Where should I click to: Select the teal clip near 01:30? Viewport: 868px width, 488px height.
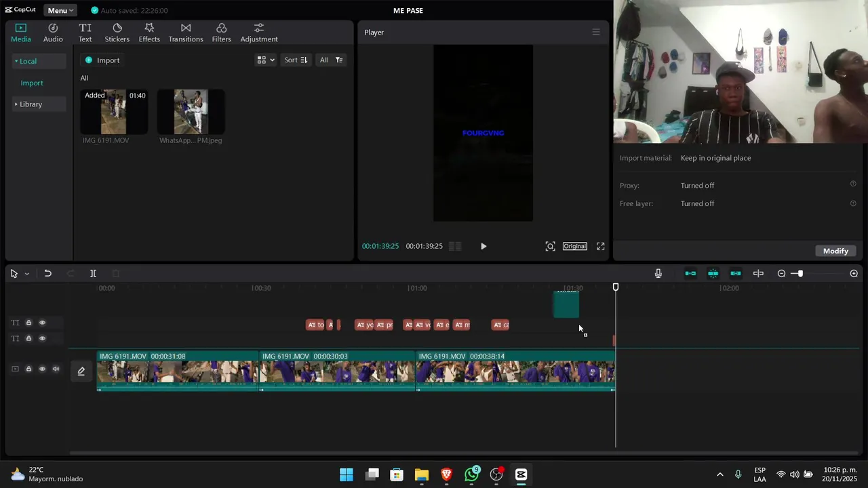coord(566,305)
